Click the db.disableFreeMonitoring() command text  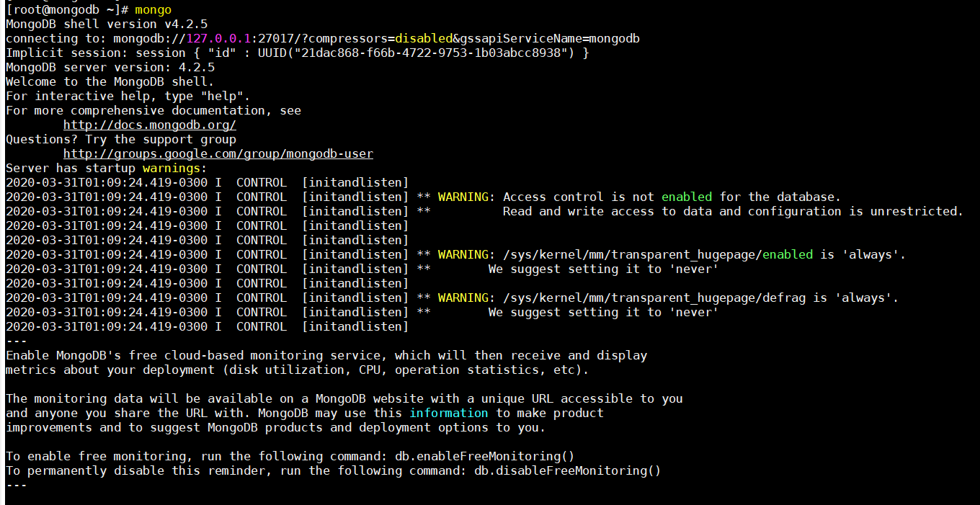coord(568,471)
